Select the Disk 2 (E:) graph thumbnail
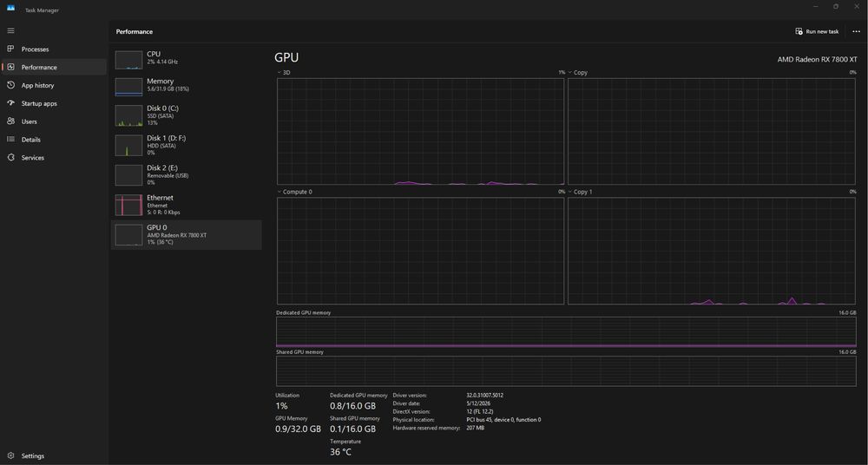 point(128,175)
